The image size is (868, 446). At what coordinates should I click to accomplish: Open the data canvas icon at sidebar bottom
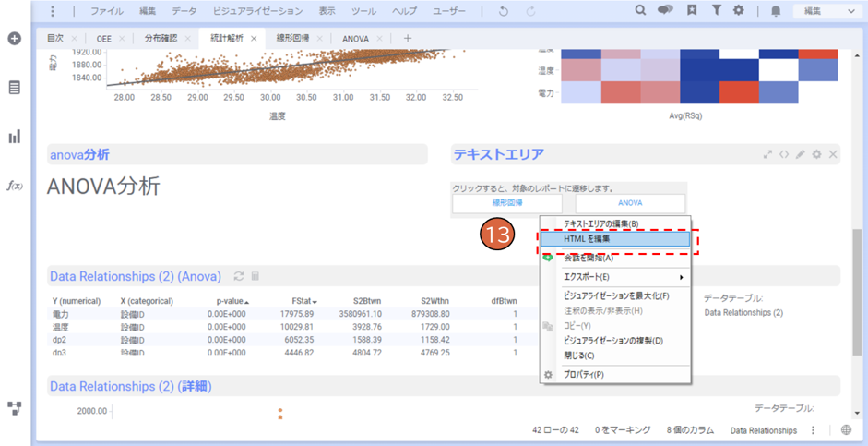(15, 408)
